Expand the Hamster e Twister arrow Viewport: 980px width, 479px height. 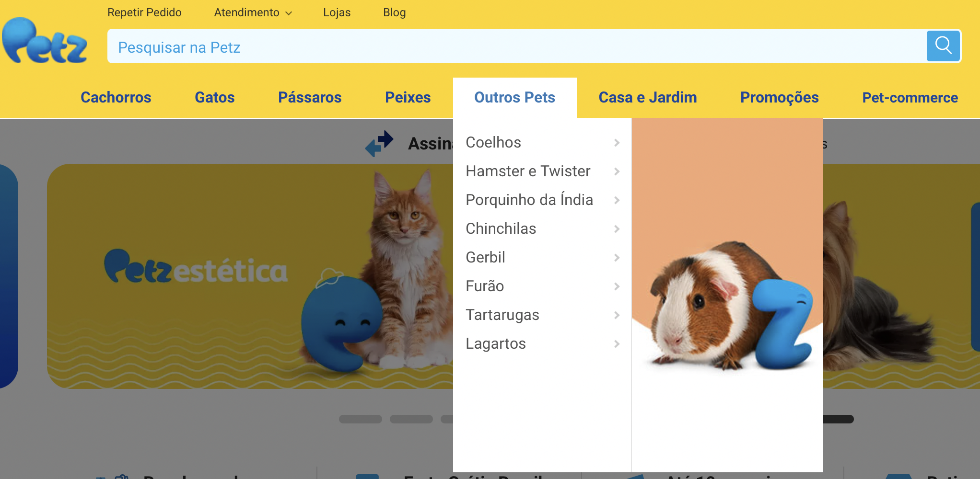(617, 171)
